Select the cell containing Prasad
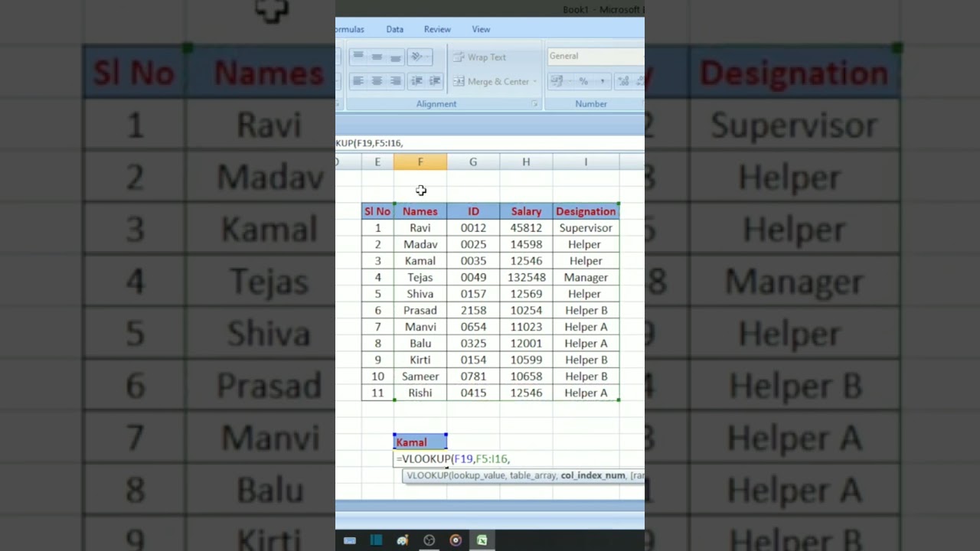980x551 pixels. [420, 310]
